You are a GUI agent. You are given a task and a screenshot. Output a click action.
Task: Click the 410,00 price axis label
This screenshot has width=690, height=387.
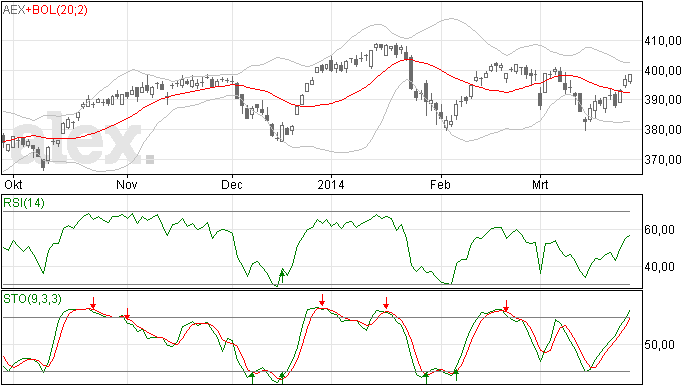point(663,41)
